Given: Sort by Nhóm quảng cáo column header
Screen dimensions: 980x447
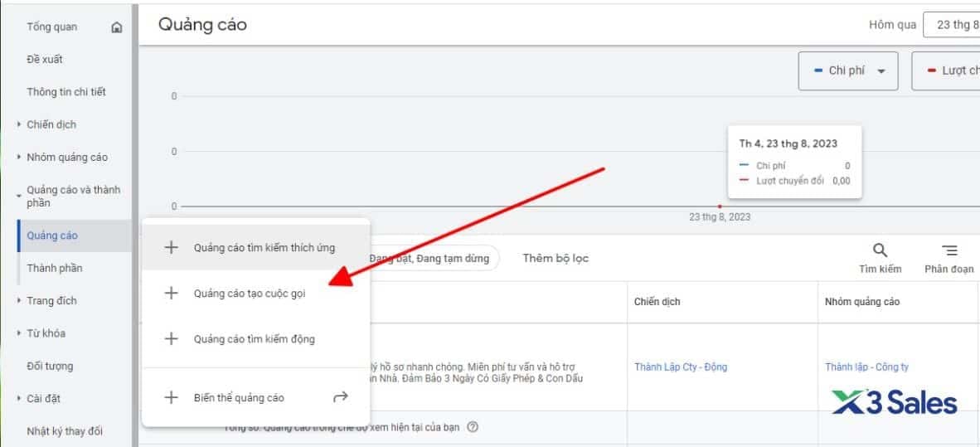Looking at the screenshot, I should (862, 302).
